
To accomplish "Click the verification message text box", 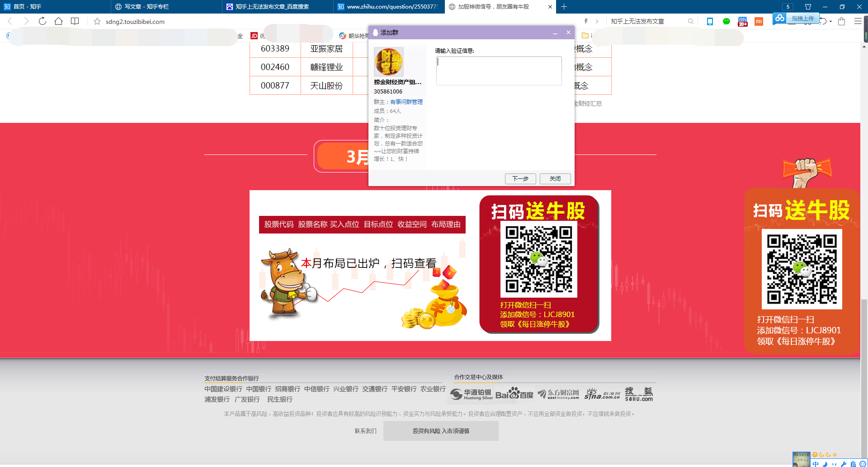I will [499, 70].
